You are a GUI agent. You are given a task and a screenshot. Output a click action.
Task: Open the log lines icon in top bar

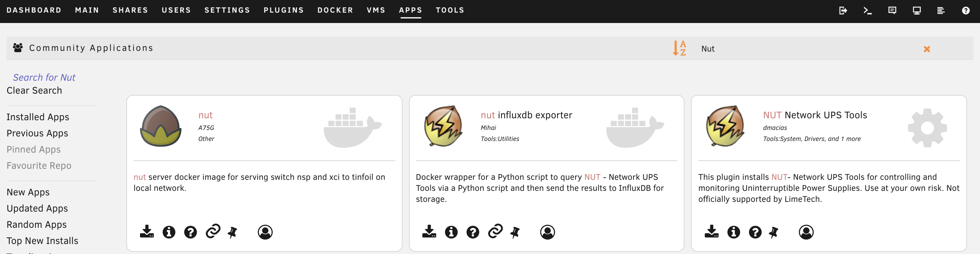(941, 11)
